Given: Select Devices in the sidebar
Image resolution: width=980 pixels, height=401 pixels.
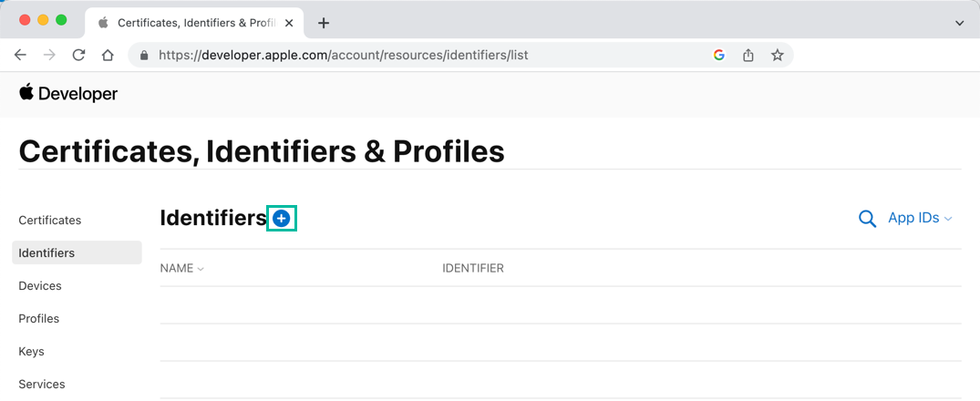Looking at the screenshot, I should click(40, 286).
